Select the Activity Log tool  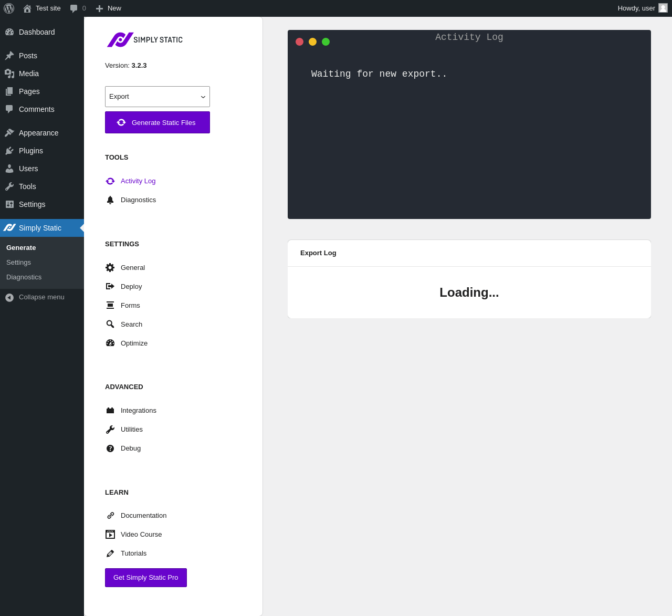[x=138, y=181]
